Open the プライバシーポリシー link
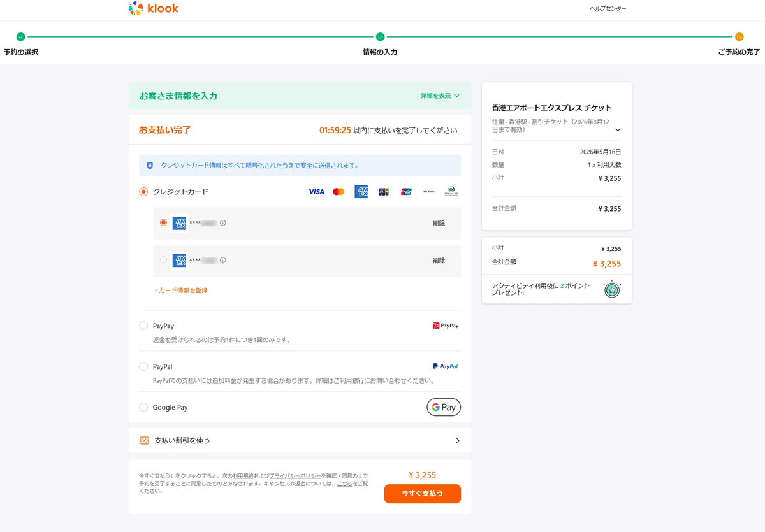765x532 pixels. coord(295,476)
